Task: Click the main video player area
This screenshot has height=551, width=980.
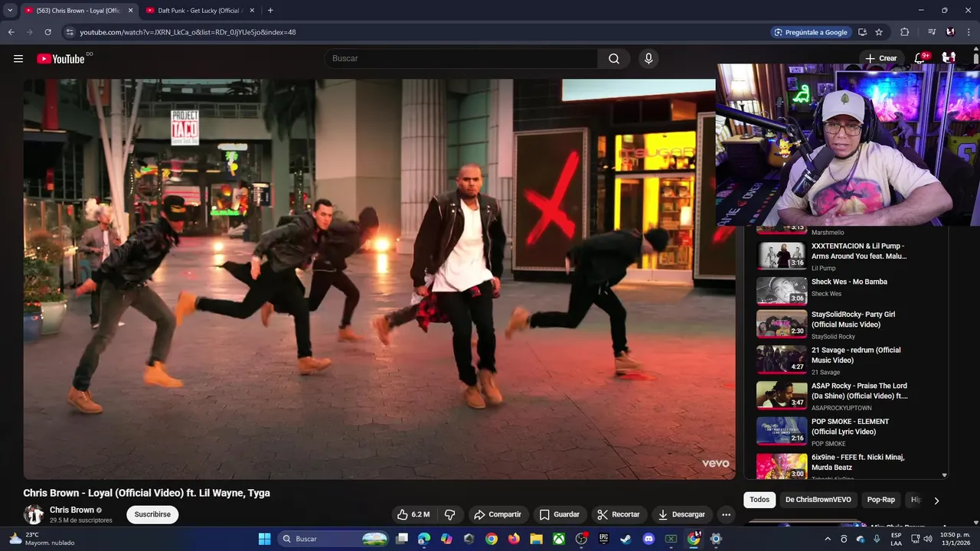Action: (379, 279)
